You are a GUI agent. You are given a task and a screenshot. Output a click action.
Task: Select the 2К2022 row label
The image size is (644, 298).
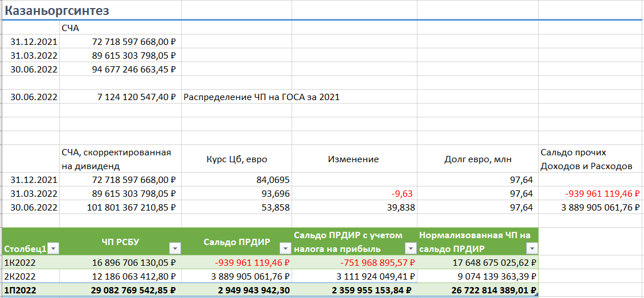coord(31,276)
